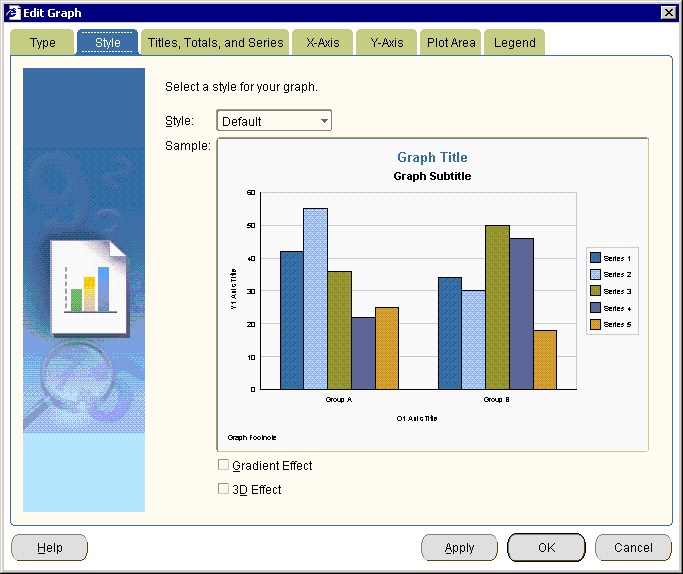This screenshot has width=683, height=574.
Task: Enable the 3D Effect checkbox
Action: click(223, 489)
